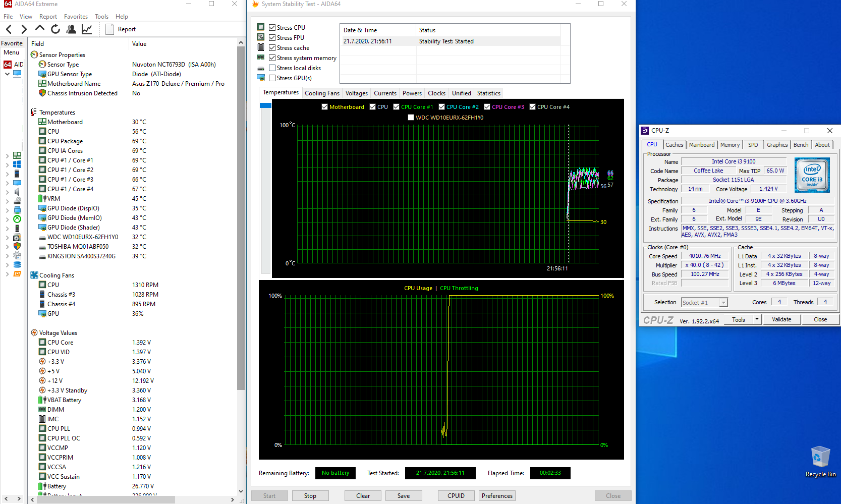This screenshot has height=504, width=841.
Task: Open the user-manage icon in AIDA64 toolbar
Action: [71, 29]
